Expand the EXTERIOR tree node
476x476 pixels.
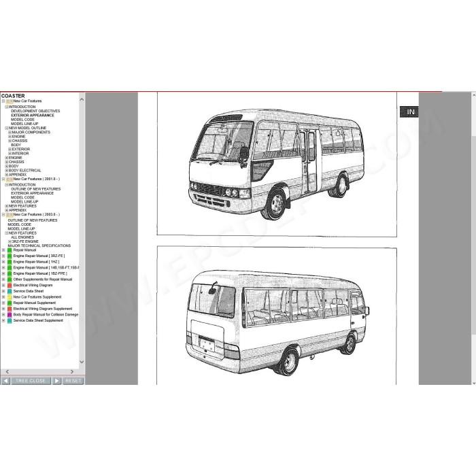(10, 150)
